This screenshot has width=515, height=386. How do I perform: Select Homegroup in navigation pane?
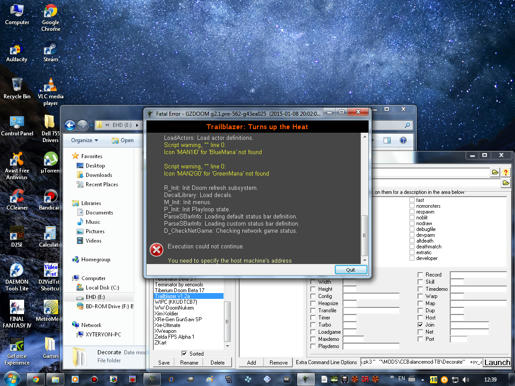(x=92, y=259)
